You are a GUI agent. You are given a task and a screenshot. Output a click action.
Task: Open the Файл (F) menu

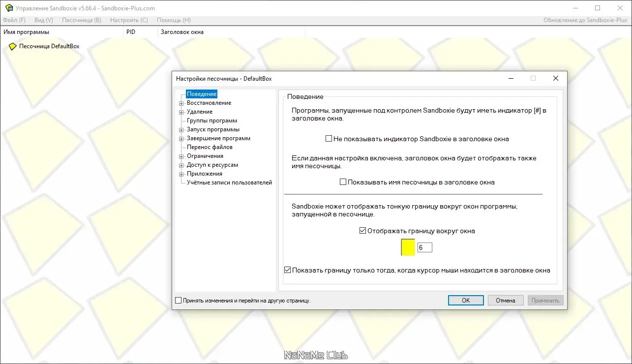[x=14, y=20]
